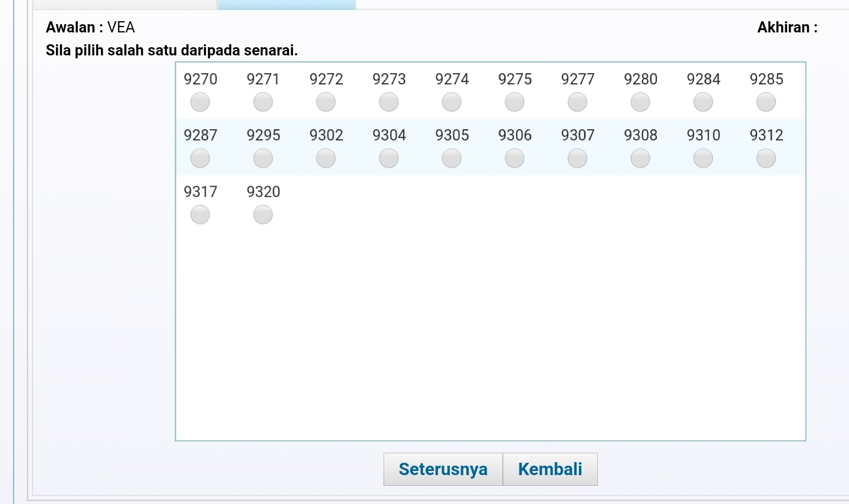Choose radio button under 9312

pyautogui.click(x=766, y=158)
